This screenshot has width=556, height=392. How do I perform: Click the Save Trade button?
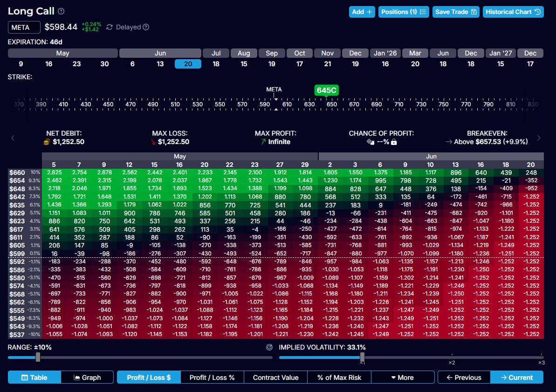click(455, 12)
